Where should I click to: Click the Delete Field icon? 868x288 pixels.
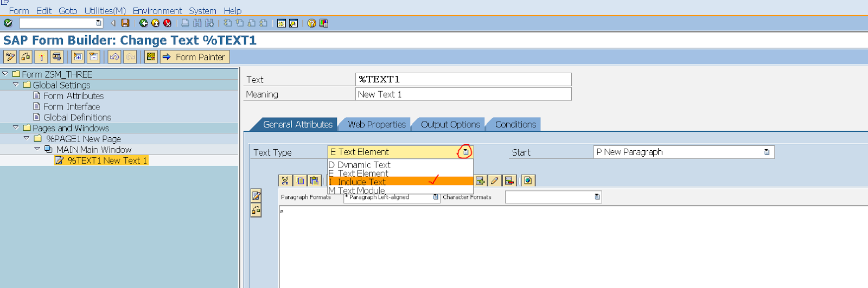click(x=509, y=180)
